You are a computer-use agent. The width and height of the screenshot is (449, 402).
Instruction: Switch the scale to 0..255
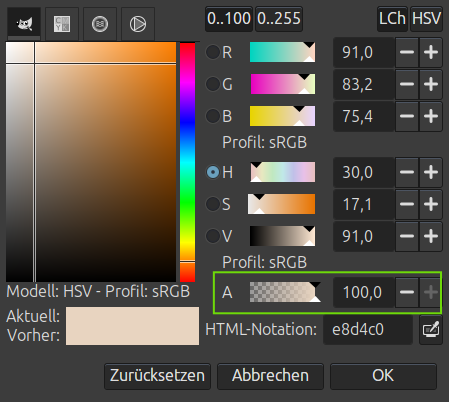pyautogui.click(x=279, y=19)
